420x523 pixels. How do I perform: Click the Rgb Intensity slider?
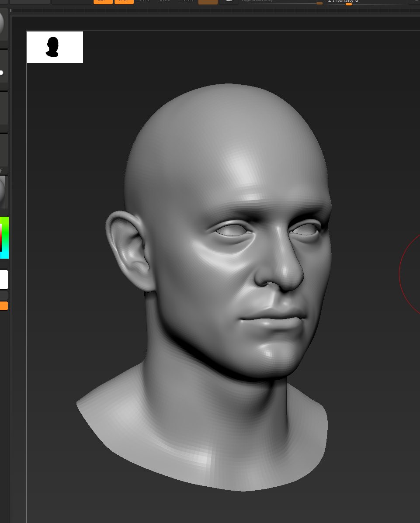[282, 2]
